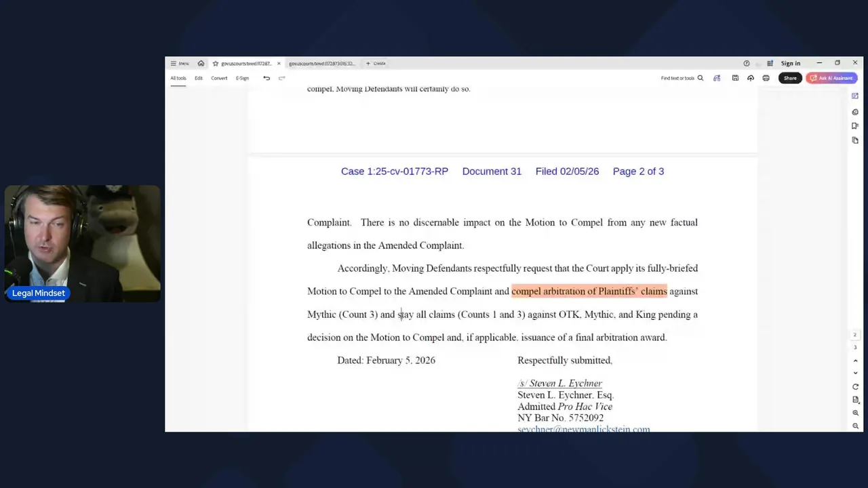Click the 'Admitted Pro Hac Vice' line
The width and height of the screenshot is (868, 488).
pos(565,407)
